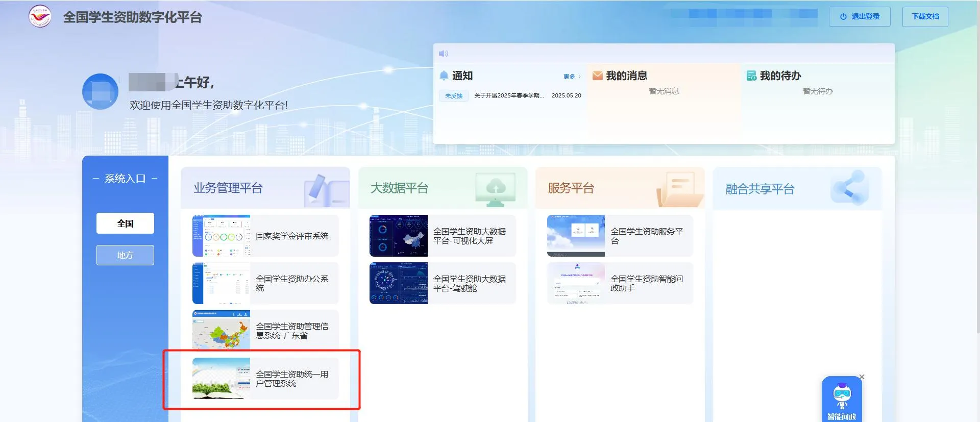
Task: Open the 2025 spring semester notice
Action: pyautogui.click(x=509, y=95)
